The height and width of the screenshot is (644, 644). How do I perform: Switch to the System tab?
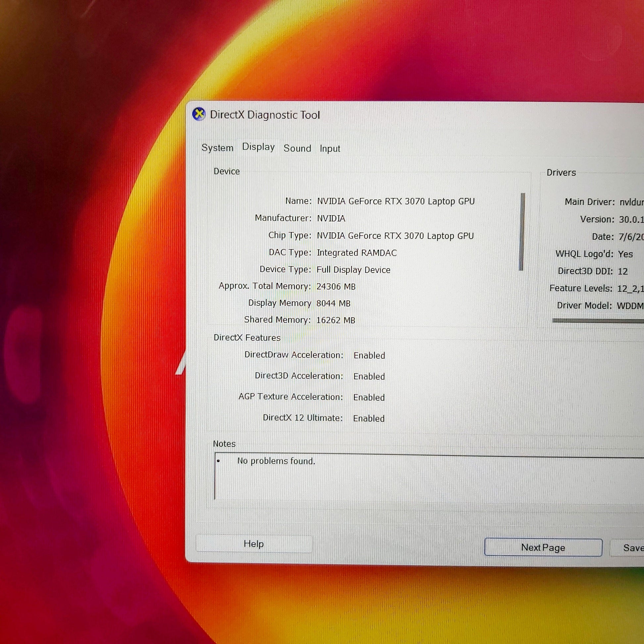217,148
